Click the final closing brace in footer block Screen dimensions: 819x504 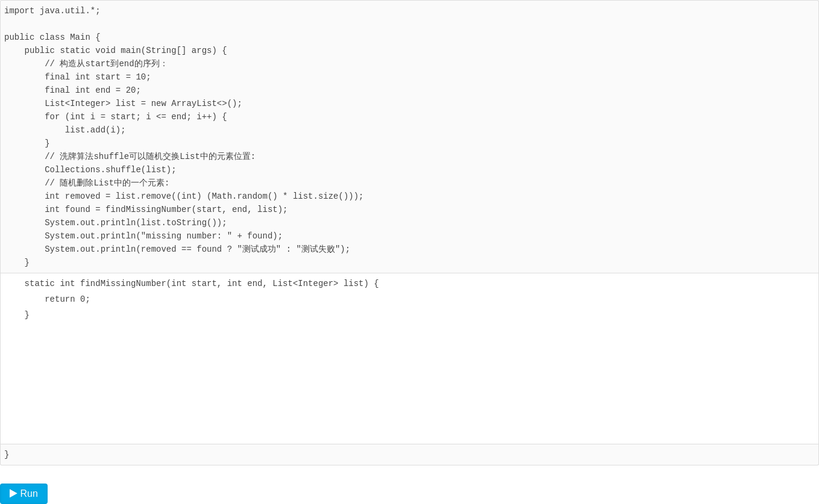pos(7,455)
